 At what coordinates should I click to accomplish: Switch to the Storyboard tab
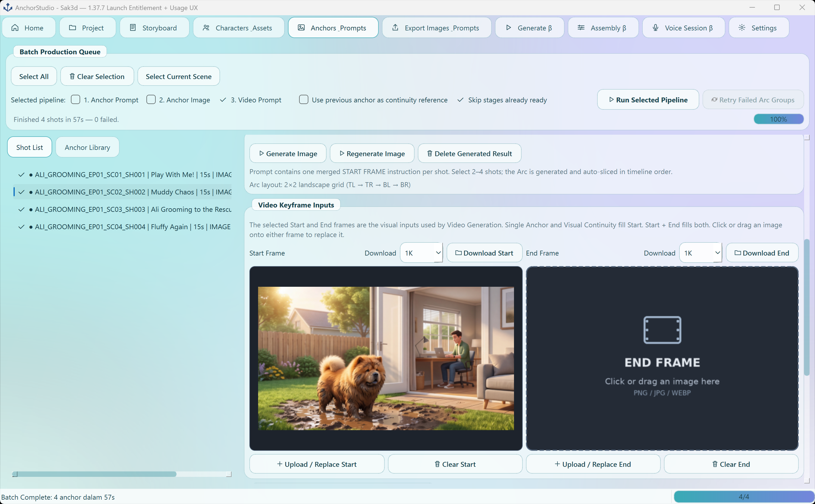tap(154, 28)
